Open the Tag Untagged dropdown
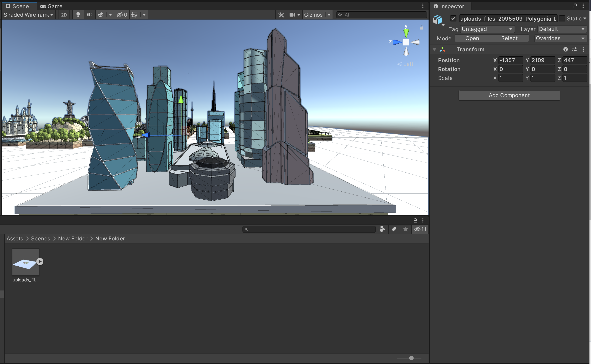 click(x=487, y=29)
